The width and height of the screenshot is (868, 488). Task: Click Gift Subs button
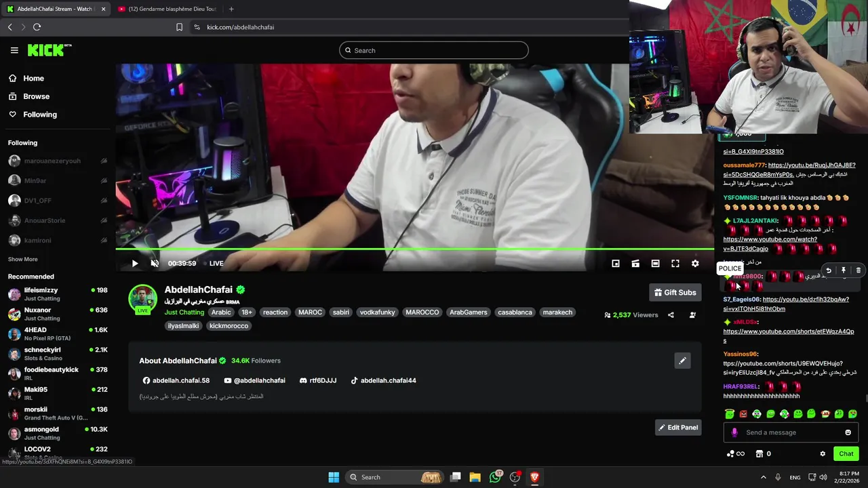[675, 293]
